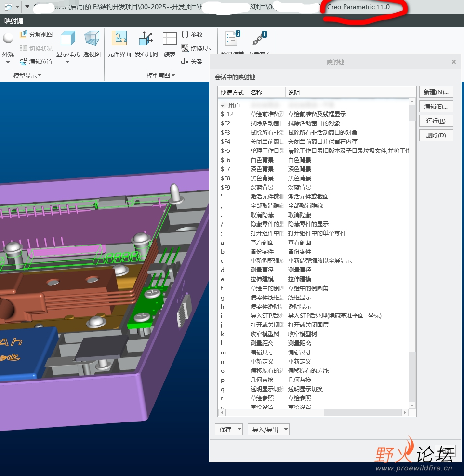Select the $F6 白色背景 mapkey row
464x476 pixels.
pos(313,160)
